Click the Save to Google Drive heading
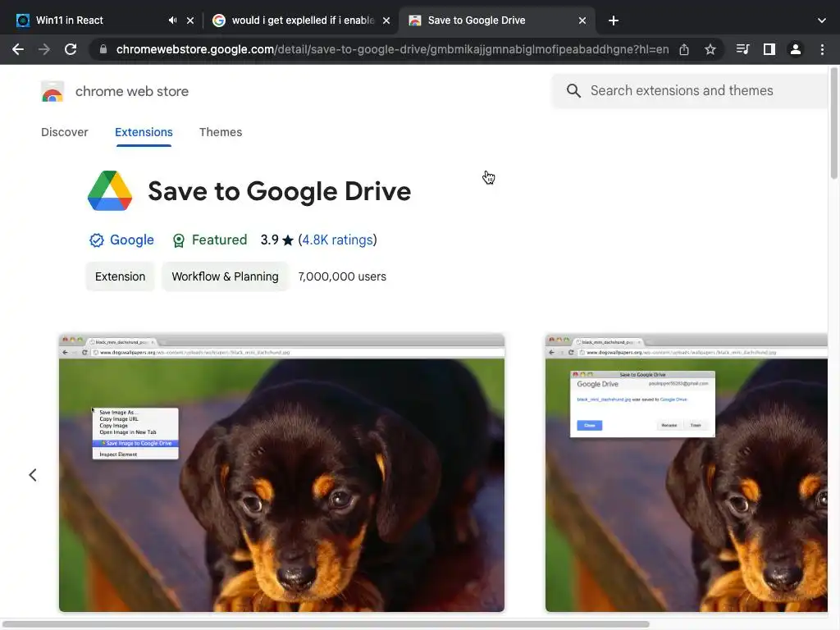 (279, 191)
